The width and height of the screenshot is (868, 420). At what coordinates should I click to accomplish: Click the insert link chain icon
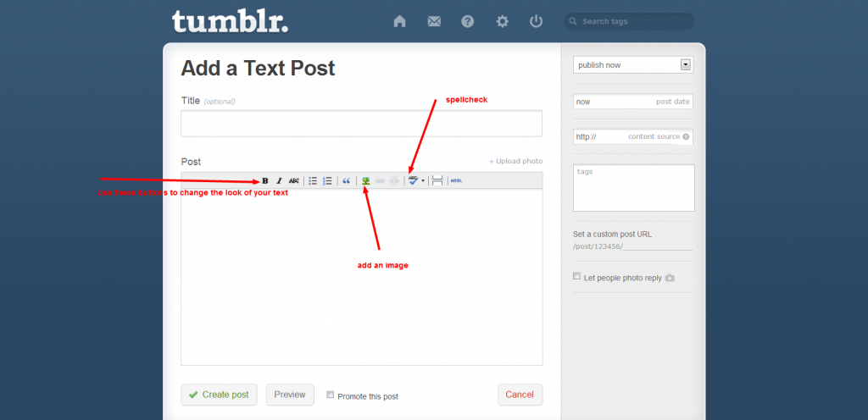click(380, 180)
